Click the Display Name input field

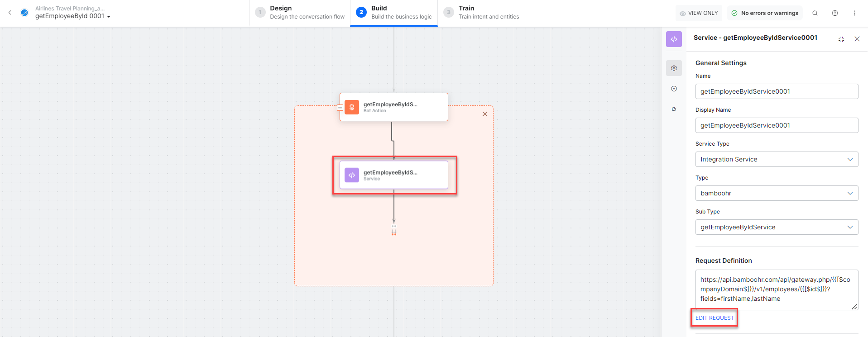(776, 125)
